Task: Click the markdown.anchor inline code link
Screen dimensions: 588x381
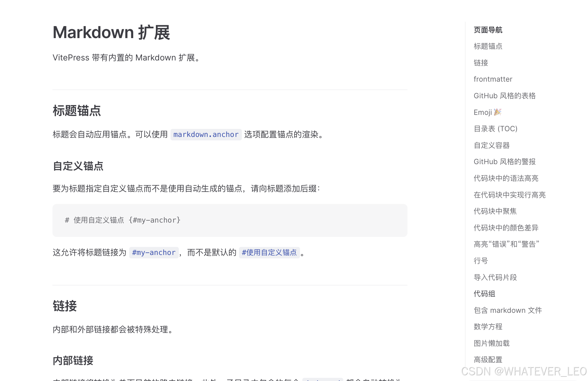Action: pos(206,135)
